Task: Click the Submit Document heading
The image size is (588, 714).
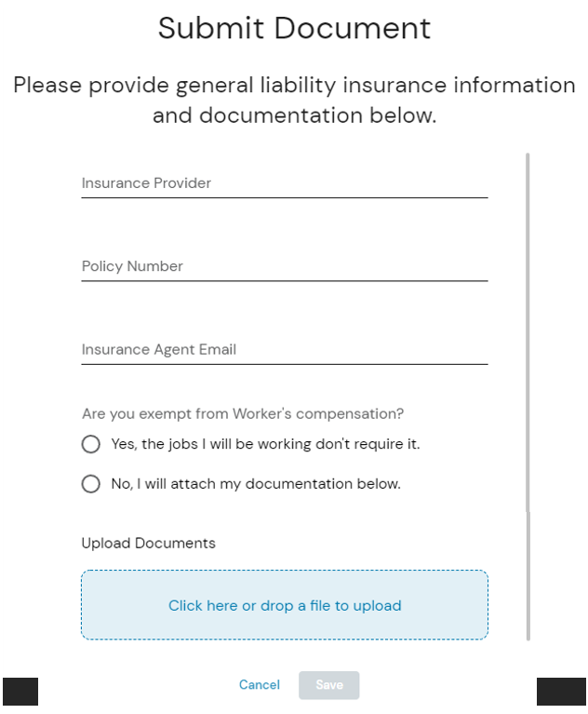Action: (294, 28)
